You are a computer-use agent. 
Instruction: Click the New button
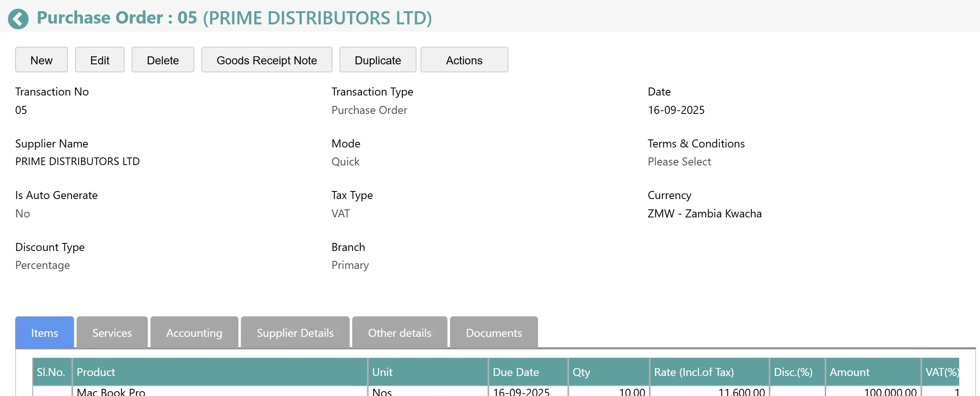click(x=42, y=60)
